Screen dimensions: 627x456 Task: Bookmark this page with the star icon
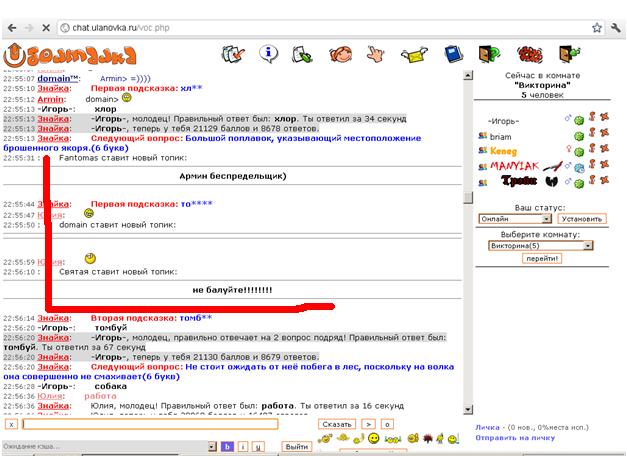[596, 28]
